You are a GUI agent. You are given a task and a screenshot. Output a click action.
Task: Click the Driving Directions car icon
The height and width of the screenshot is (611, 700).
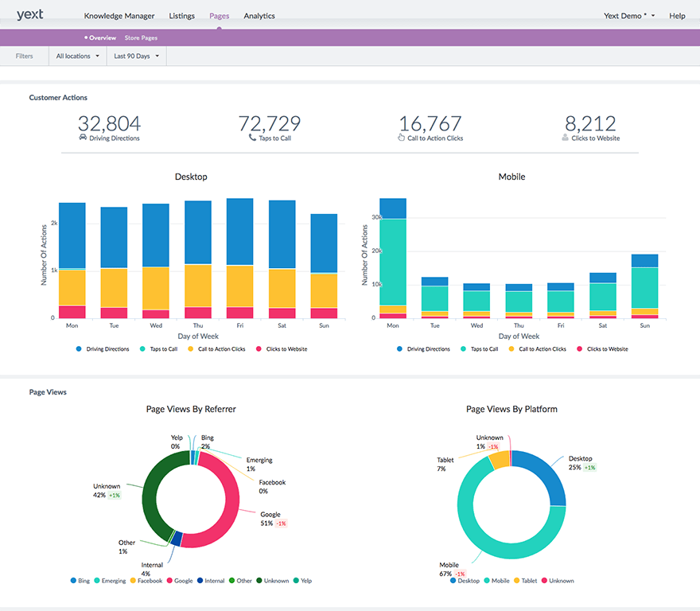click(x=82, y=137)
